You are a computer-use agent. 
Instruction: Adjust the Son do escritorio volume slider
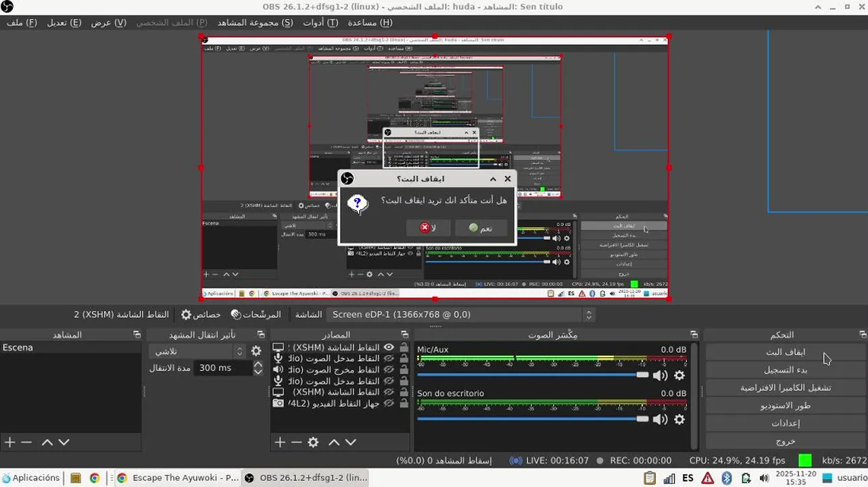533,419
